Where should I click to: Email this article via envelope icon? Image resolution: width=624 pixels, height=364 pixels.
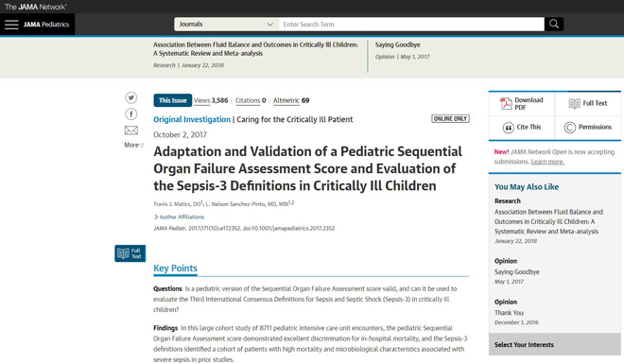coord(130,130)
